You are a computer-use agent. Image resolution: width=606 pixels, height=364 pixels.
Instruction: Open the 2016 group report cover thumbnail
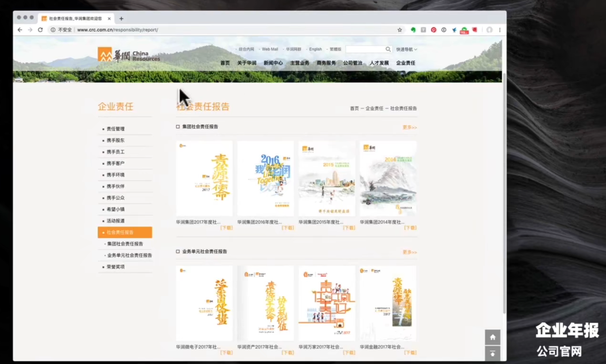point(266,179)
